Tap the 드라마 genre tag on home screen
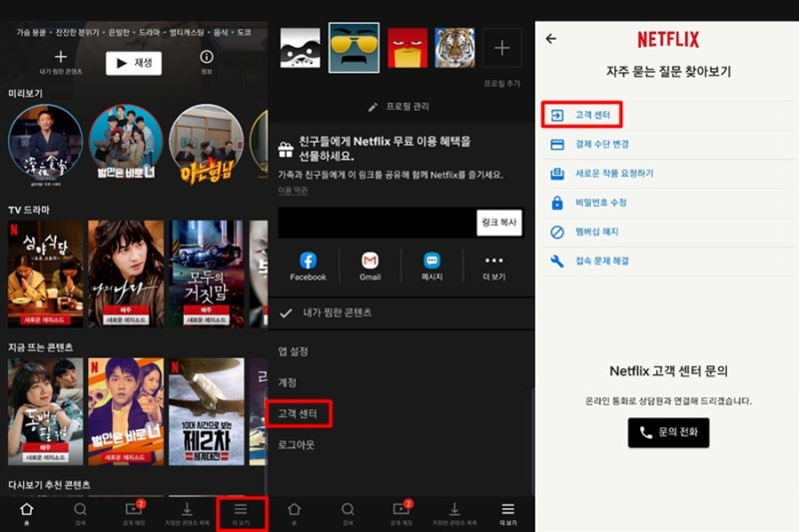Image resolution: width=799 pixels, height=532 pixels. coord(149,32)
